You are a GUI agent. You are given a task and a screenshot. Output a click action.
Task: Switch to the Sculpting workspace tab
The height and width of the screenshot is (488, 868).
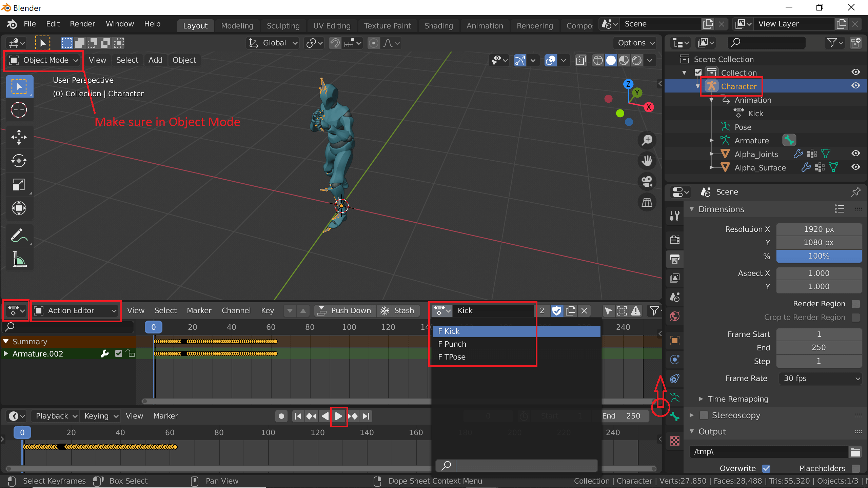tap(283, 26)
